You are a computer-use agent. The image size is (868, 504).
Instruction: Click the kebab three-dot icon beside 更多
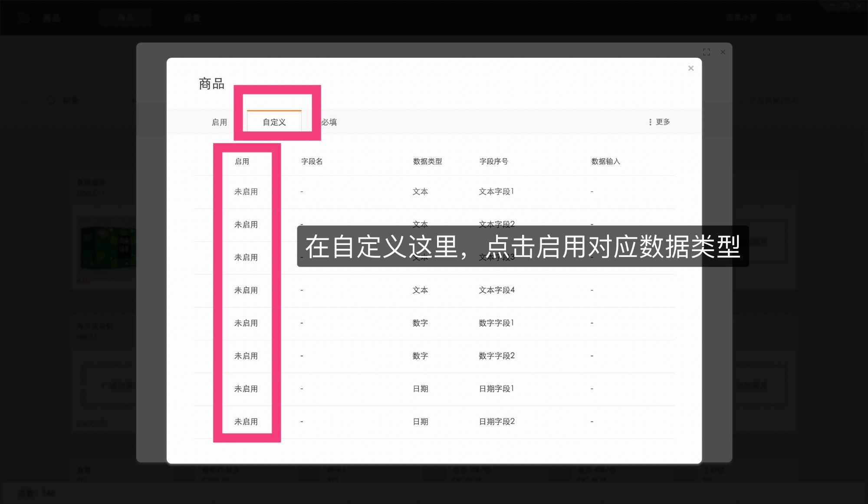[650, 122]
